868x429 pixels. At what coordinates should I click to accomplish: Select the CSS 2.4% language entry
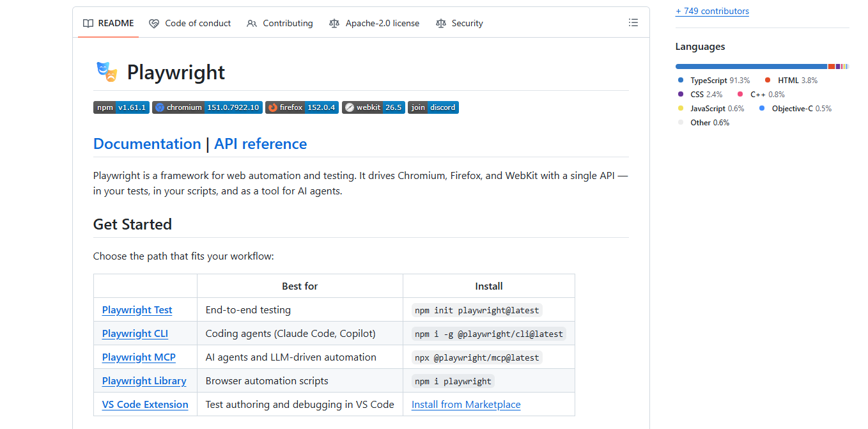(x=700, y=95)
